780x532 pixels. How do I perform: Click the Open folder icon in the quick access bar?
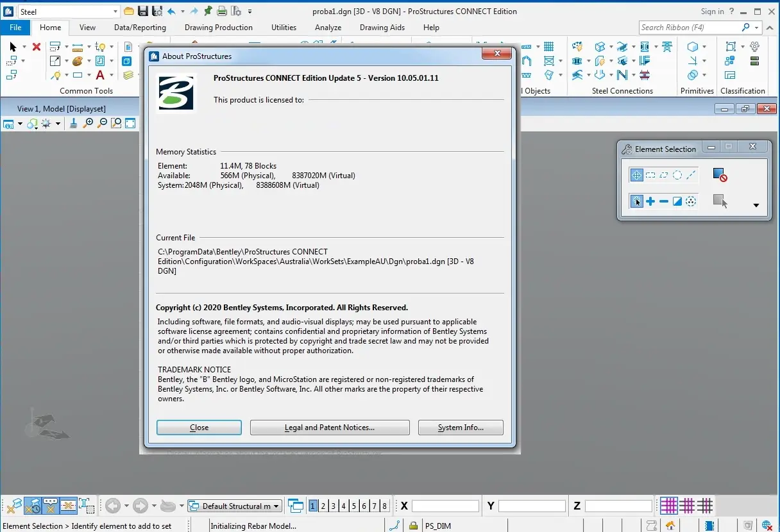click(129, 11)
